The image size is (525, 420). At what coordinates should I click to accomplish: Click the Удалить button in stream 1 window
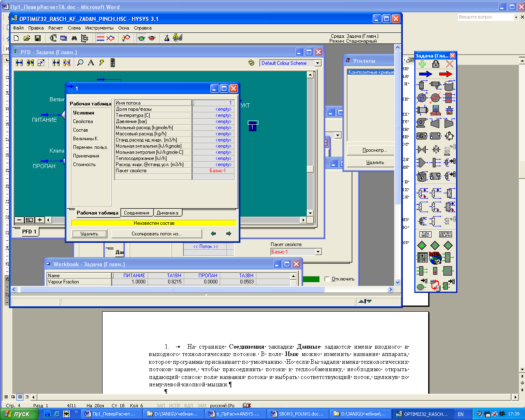pos(89,234)
